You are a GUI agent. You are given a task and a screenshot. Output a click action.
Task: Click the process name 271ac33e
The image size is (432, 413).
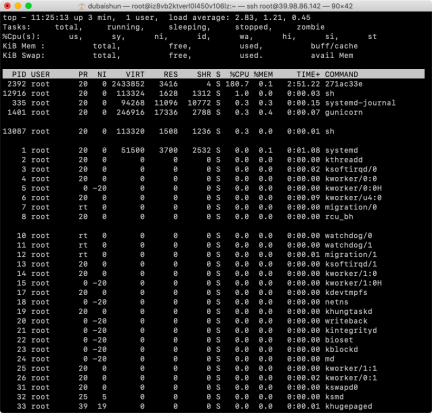tap(344, 84)
